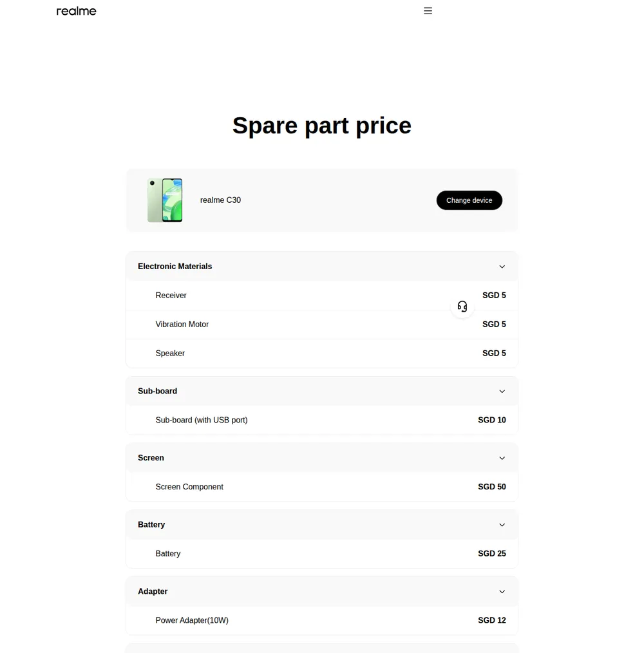This screenshot has height=653, width=644.
Task: Open the headset customer support icon
Action: coord(462,307)
